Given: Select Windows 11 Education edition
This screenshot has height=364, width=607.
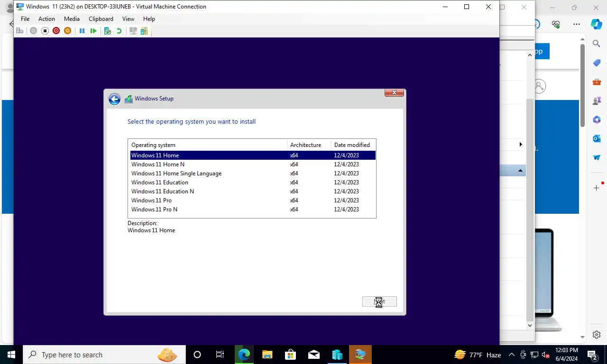Looking at the screenshot, I should (253, 182).
